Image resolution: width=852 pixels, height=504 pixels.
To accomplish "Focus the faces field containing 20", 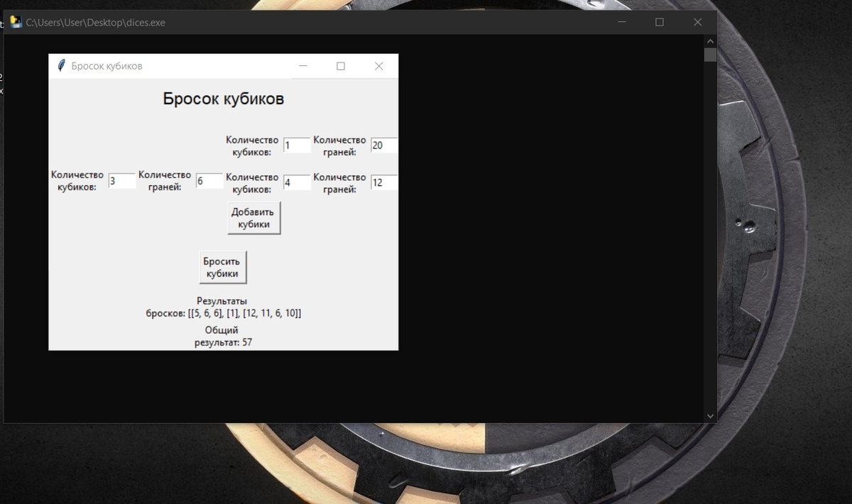I will [384, 146].
